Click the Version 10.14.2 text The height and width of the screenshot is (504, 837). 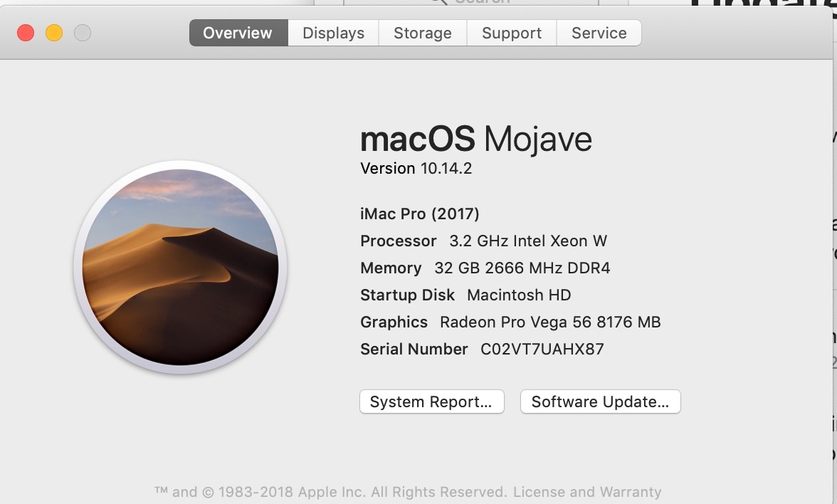[416, 169]
